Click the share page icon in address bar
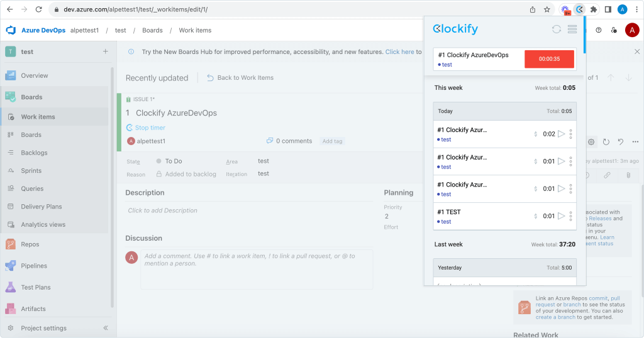 [x=533, y=9]
